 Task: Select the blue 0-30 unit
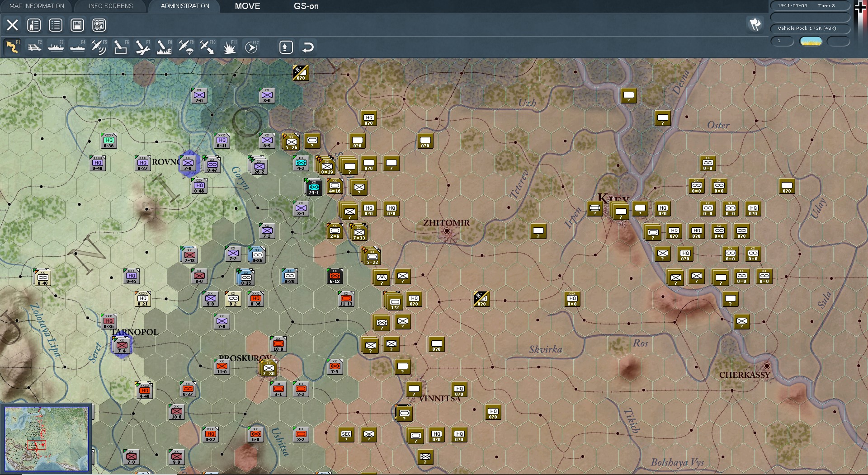tap(290, 276)
